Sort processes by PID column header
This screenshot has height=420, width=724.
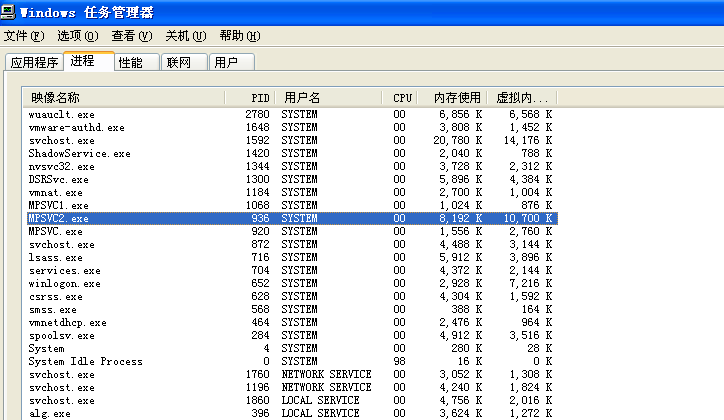tap(260, 98)
